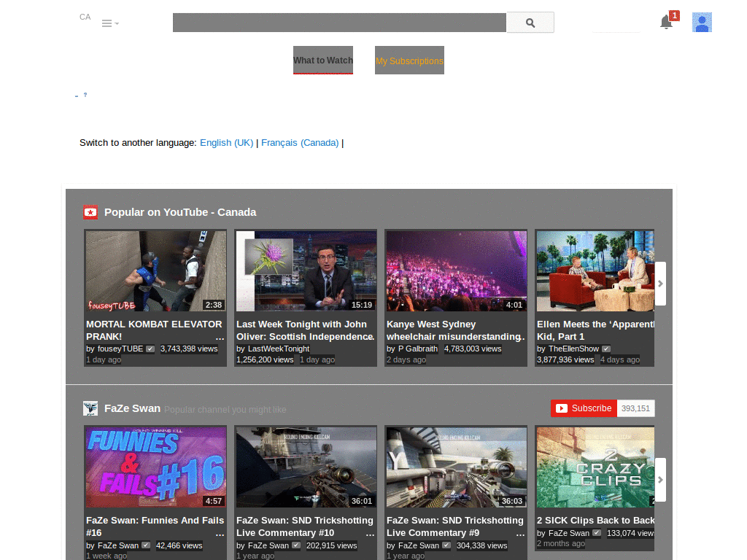Switch language to English (UK)
The image size is (747, 560).
click(x=226, y=142)
